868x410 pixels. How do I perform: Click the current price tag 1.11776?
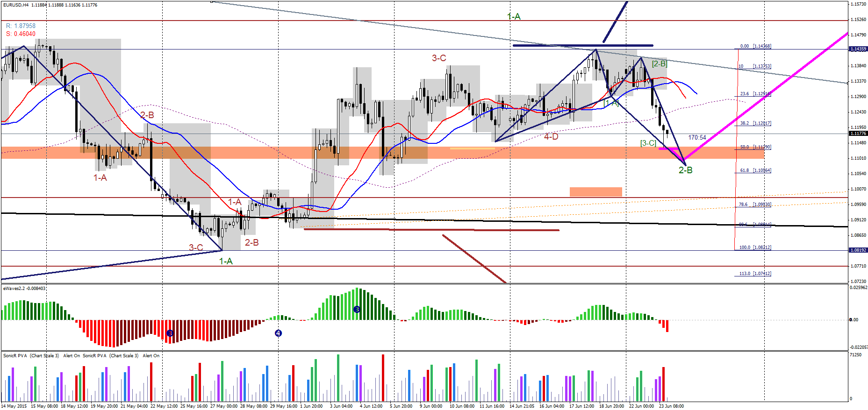click(x=858, y=134)
